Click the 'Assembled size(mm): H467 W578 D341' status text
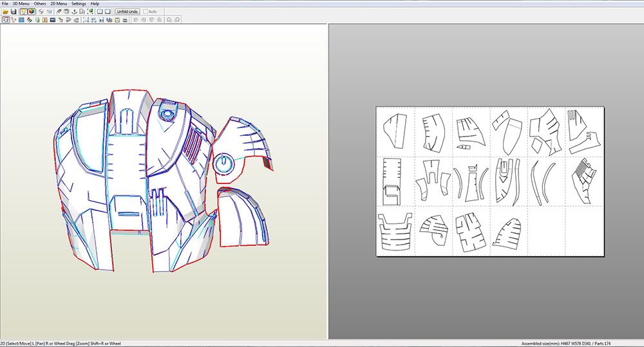The width and height of the screenshot is (644, 347). [x=556, y=343]
